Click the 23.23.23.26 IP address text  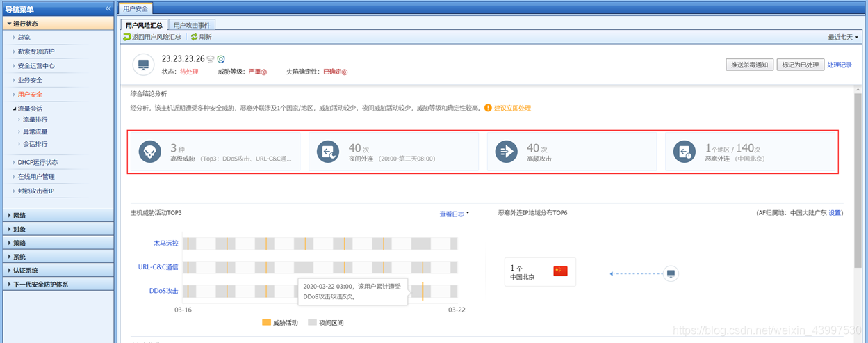point(183,59)
